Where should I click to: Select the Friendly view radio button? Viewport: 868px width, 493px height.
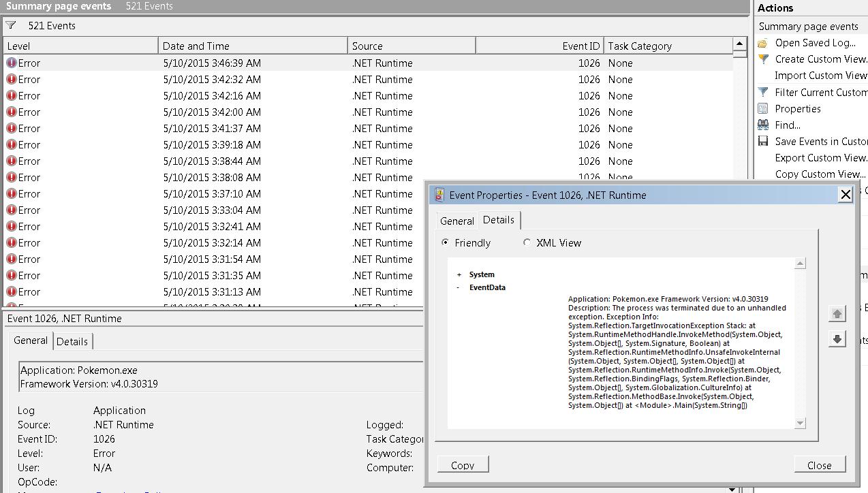tap(446, 242)
